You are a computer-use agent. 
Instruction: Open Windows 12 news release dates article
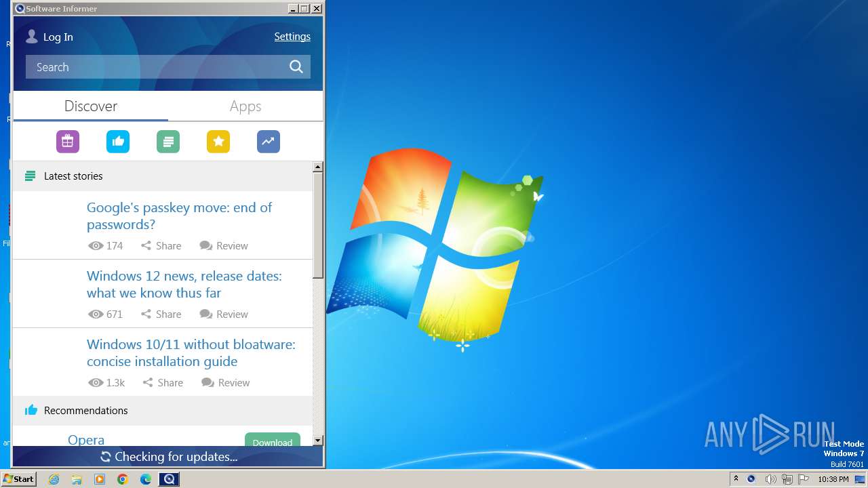(x=184, y=284)
